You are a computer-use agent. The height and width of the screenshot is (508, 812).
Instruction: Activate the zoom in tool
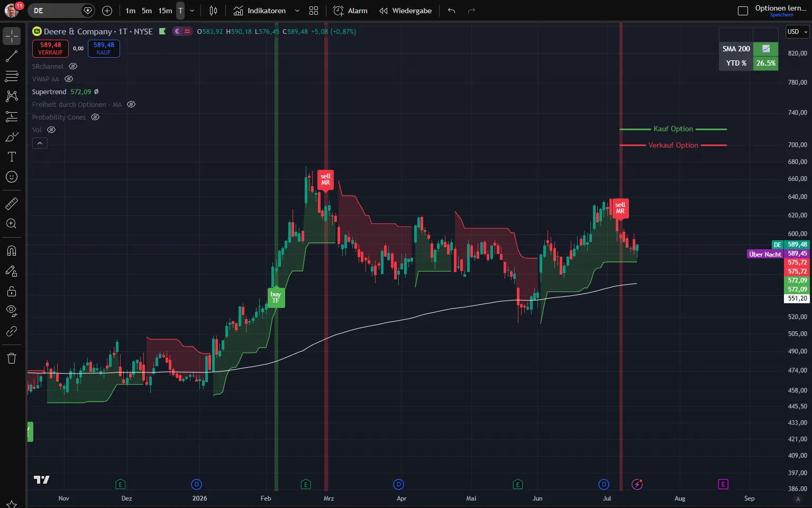[x=12, y=223]
